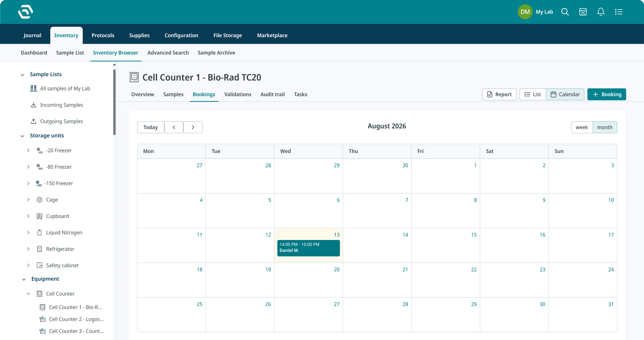
Task: Go to next month arrow
Action: click(193, 127)
